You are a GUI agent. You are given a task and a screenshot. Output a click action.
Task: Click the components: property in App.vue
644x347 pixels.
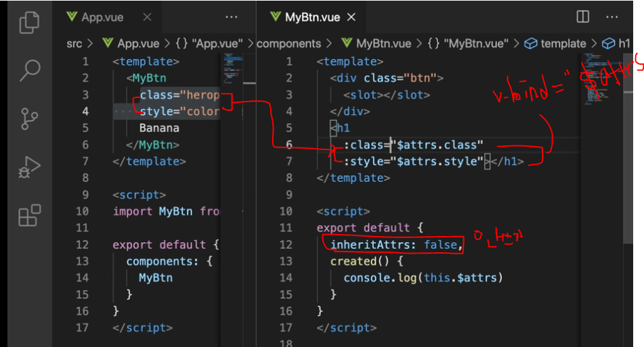(x=163, y=261)
